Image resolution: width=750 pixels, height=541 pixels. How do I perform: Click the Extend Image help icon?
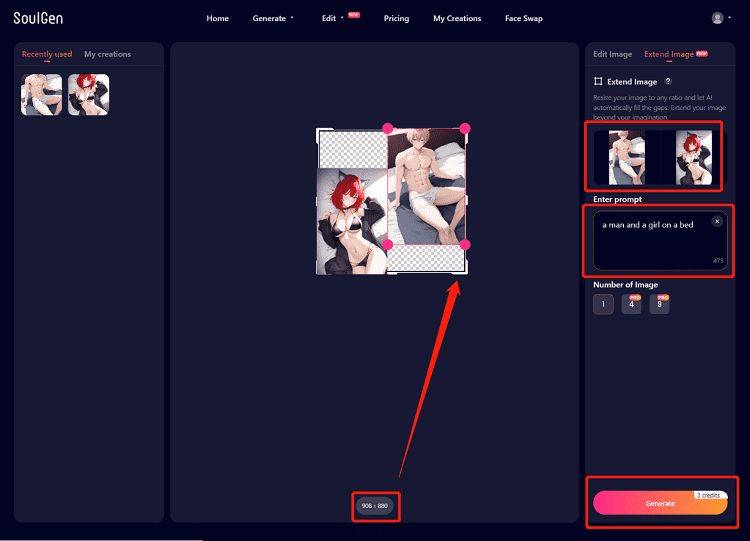pyautogui.click(x=668, y=81)
